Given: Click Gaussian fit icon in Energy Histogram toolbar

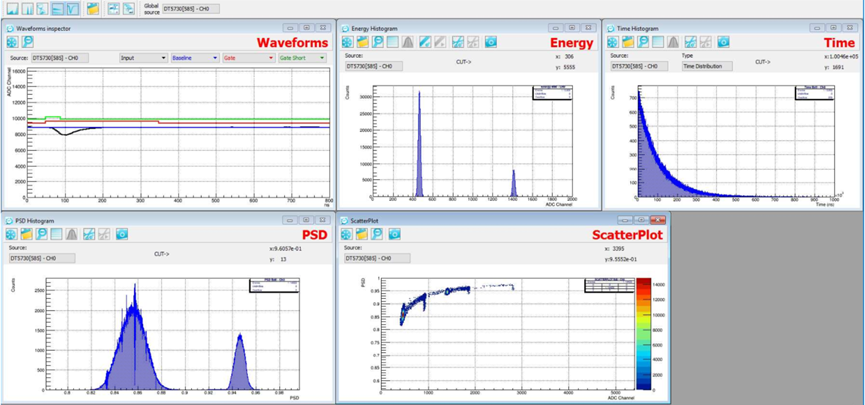Looking at the screenshot, I should (408, 42).
